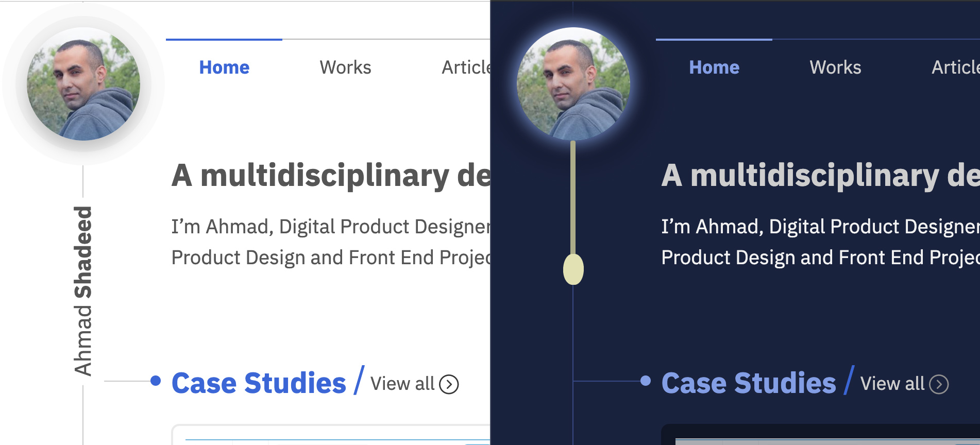
Task: Click the View all text in dark panel
Action: [x=892, y=384]
